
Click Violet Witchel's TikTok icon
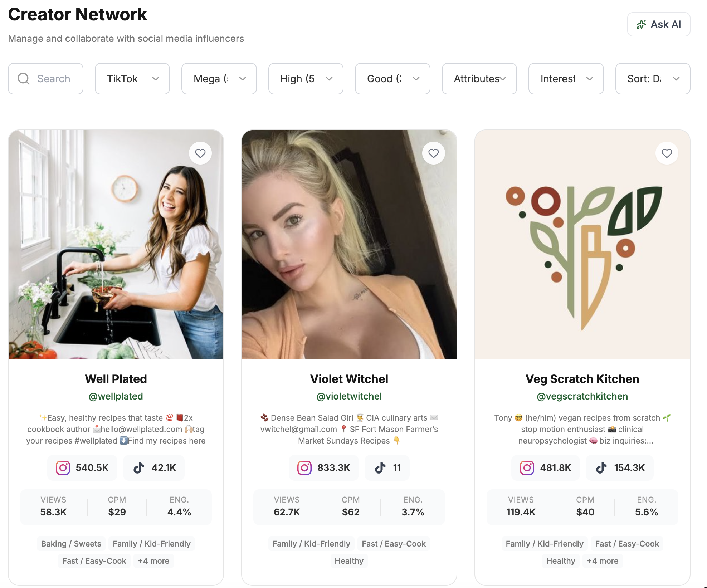pyautogui.click(x=380, y=468)
